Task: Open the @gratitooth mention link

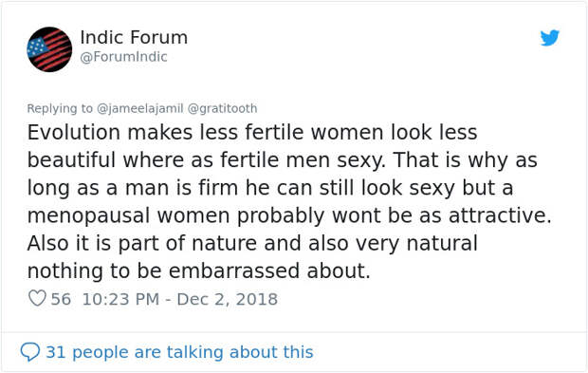Action: tap(222, 108)
